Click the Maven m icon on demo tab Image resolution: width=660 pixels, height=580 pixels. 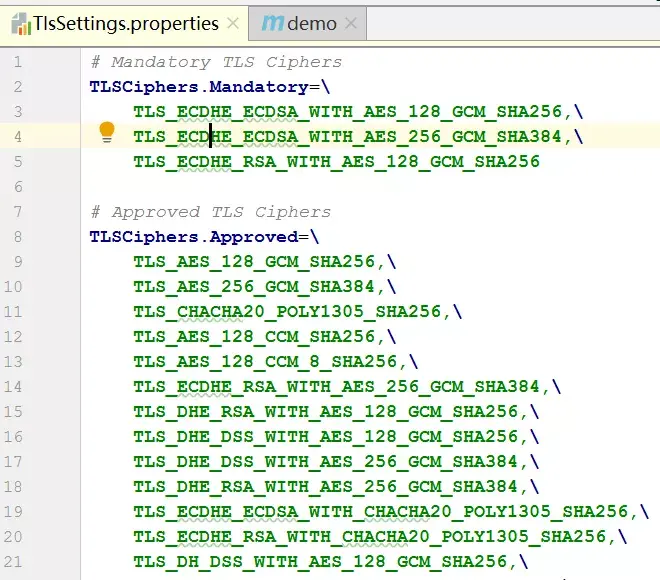pyautogui.click(x=272, y=23)
